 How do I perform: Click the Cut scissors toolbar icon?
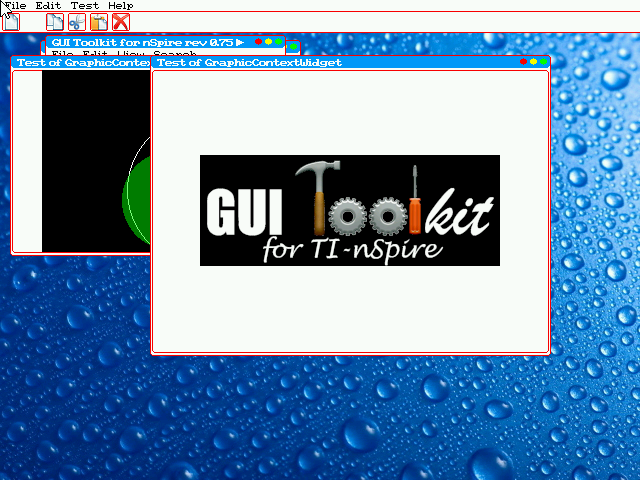pyautogui.click(x=77, y=22)
